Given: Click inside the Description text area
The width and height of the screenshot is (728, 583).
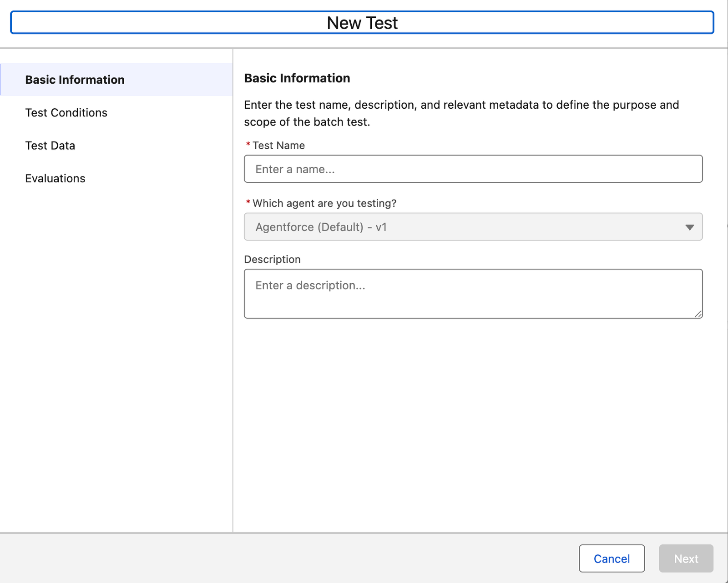Looking at the screenshot, I should click(473, 293).
